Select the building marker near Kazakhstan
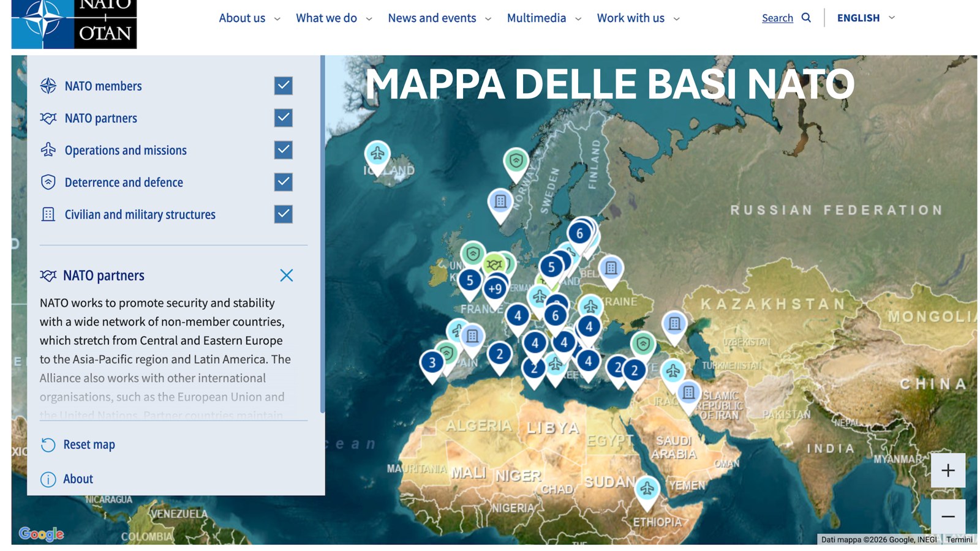This screenshot has width=980, height=551. click(674, 323)
